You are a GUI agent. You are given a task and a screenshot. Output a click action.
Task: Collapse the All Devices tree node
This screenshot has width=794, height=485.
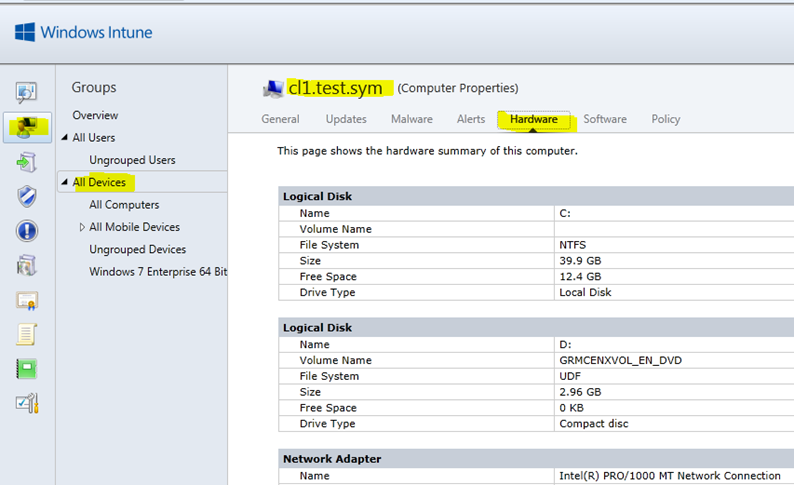coord(64,182)
